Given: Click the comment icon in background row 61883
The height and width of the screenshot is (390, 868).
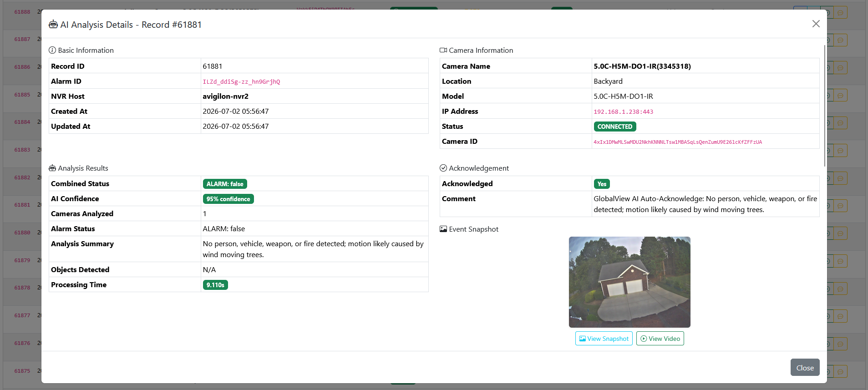Looking at the screenshot, I should click(840, 151).
